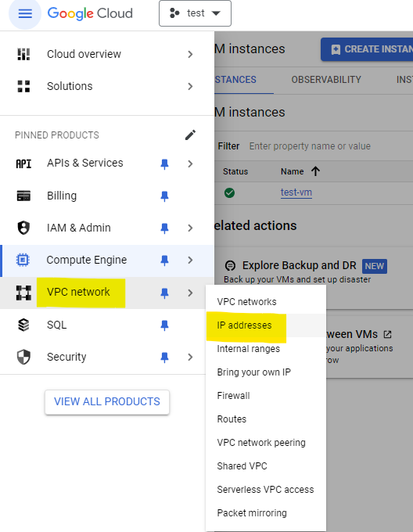Expand the Cloud overview submenu chevron
Screen dimensions: 413x532
[190, 54]
